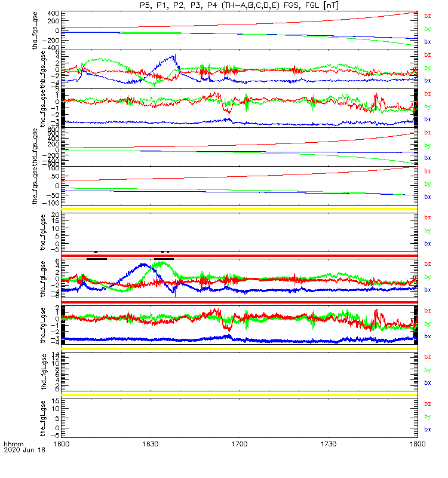Click the red 'bz' legend of the_fgs_gse panel

pos(428,171)
